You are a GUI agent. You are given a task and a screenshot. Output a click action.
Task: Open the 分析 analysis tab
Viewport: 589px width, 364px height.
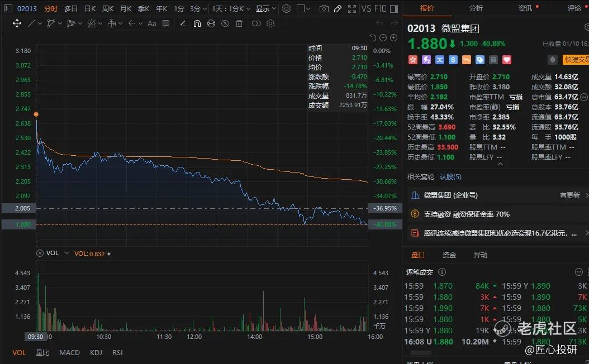pyautogui.click(x=476, y=8)
